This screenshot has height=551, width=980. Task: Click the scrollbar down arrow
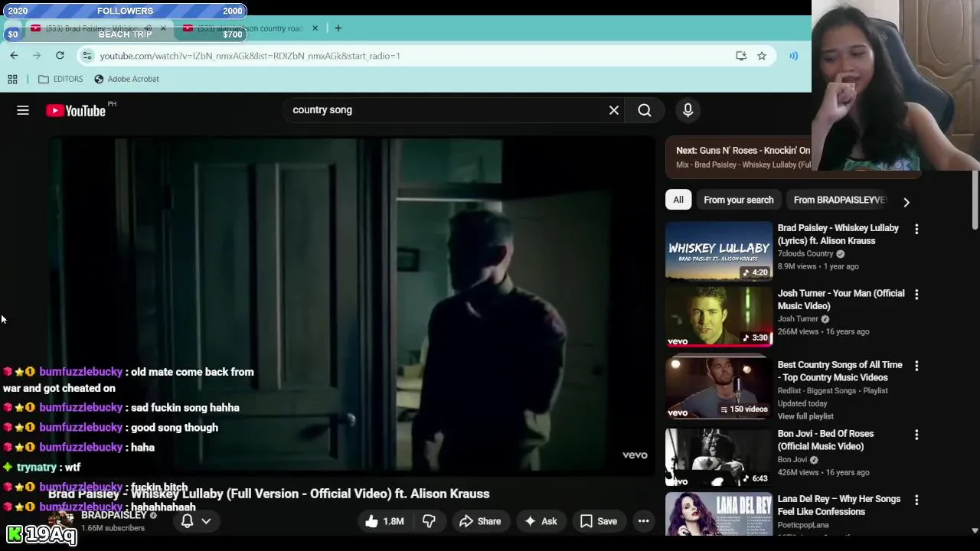pyautogui.click(x=975, y=530)
